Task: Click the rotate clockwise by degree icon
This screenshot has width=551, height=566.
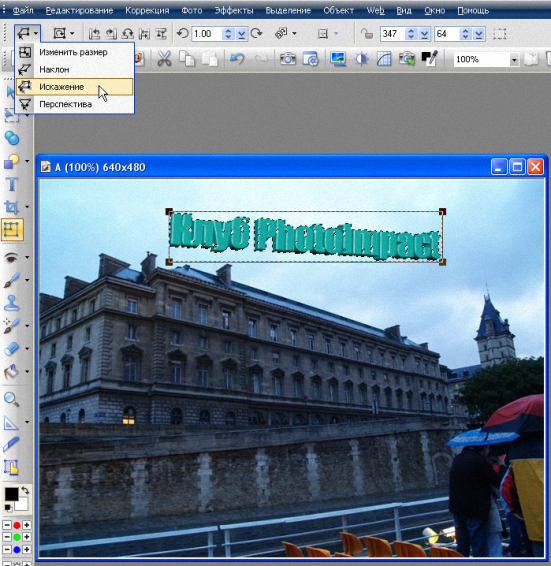Action: 256,34
